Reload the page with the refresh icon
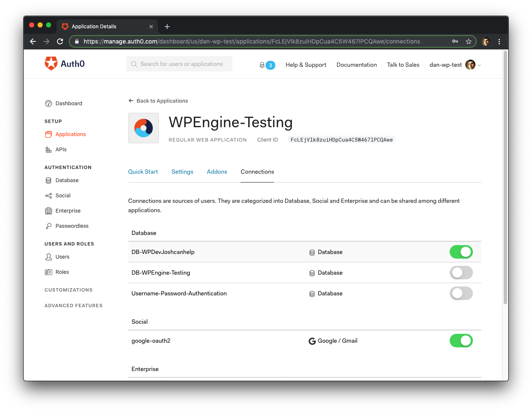Viewport: 532px width, 412px height. (x=60, y=41)
